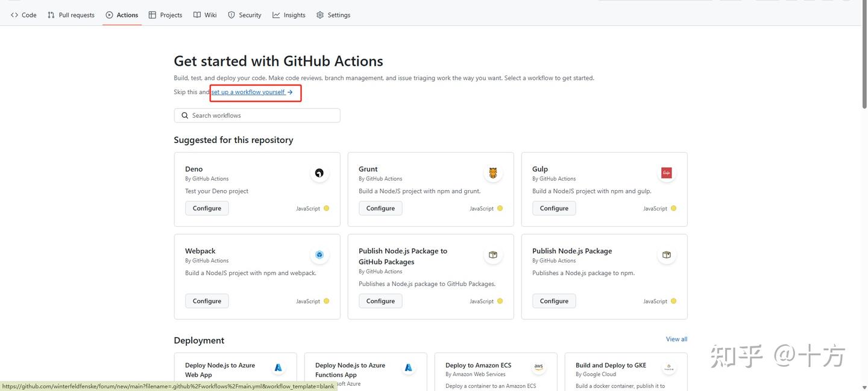Image resolution: width=868 pixels, height=391 pixels.
Task: Go to the Wiki tab
Action: [205, 15]
